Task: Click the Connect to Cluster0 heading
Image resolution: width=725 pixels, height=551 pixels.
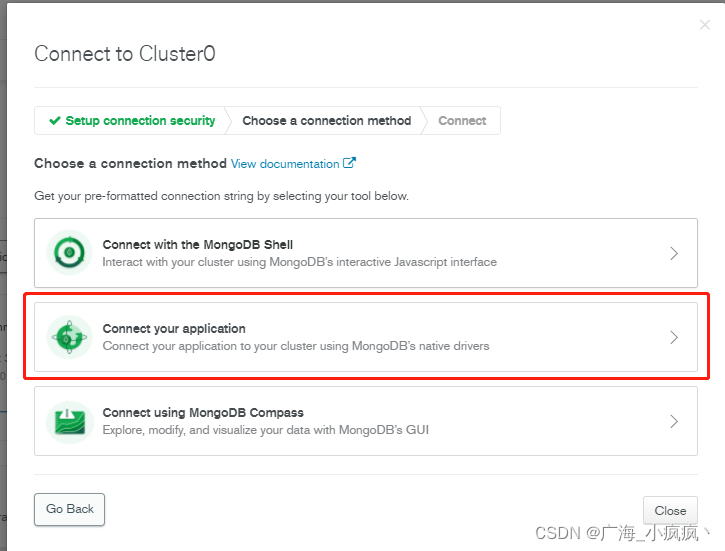Action: 125,54
